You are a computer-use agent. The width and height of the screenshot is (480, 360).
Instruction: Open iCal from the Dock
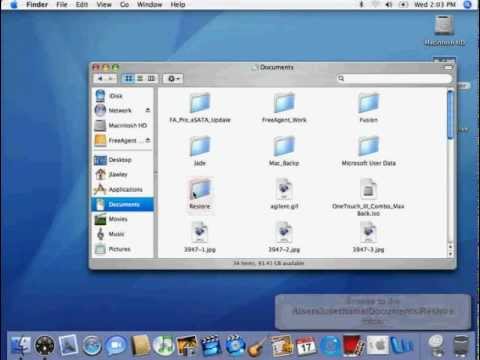coord(306,346)
